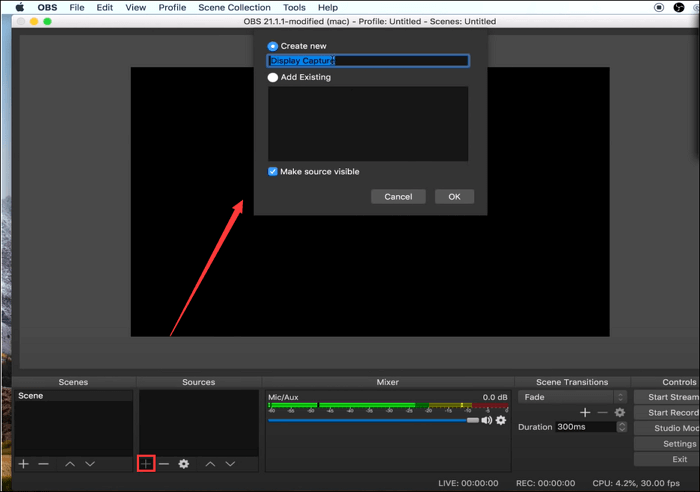Viewport: 700px width, 492px height.
Task: Uncheck Make source visible checkbox
Action: (x=273, y=172)
